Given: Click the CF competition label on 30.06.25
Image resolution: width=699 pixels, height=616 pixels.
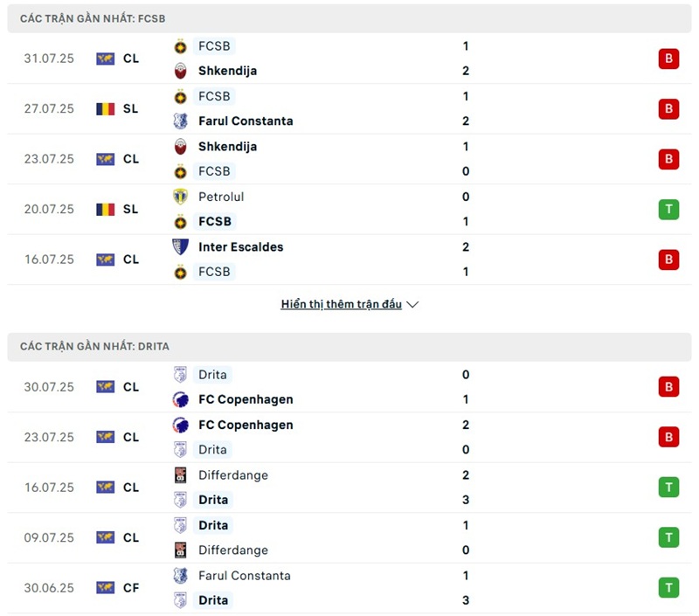Looking at the screenshot, I should tap(131, 588).
